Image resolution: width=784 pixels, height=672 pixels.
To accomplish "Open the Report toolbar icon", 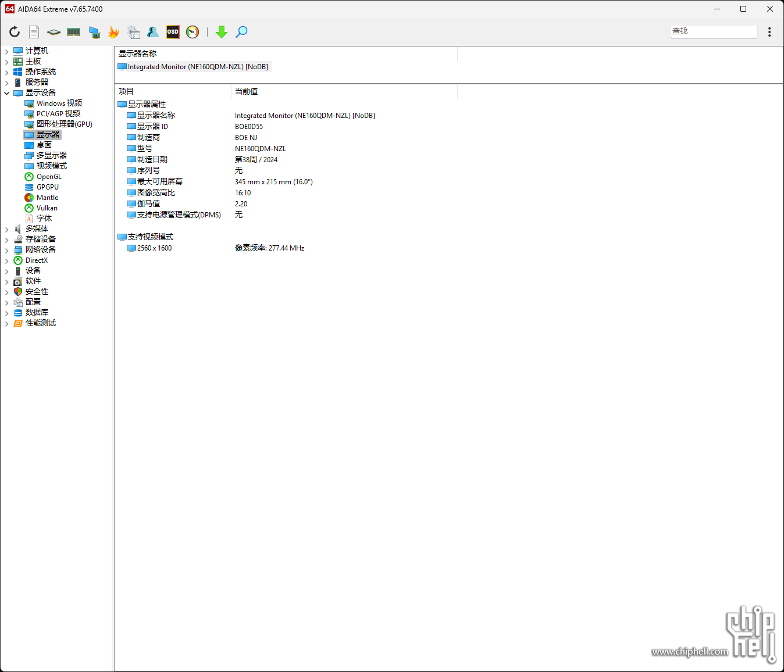I will 34,32.
